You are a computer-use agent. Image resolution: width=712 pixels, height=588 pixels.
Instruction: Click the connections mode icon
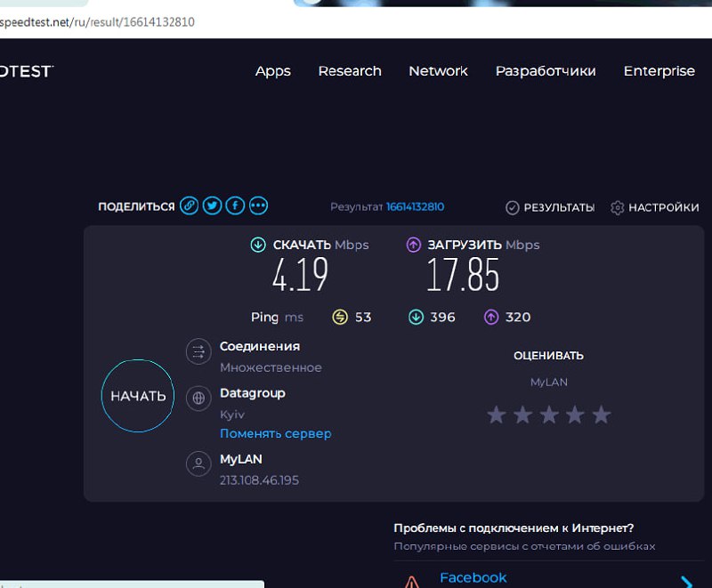(198, 351)
